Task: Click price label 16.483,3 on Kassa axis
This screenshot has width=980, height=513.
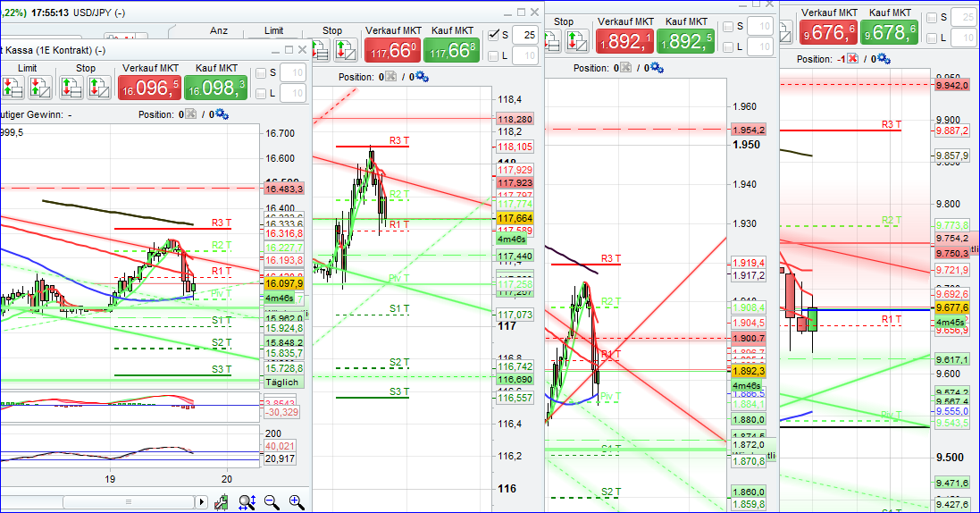Action: pos(284,189)
